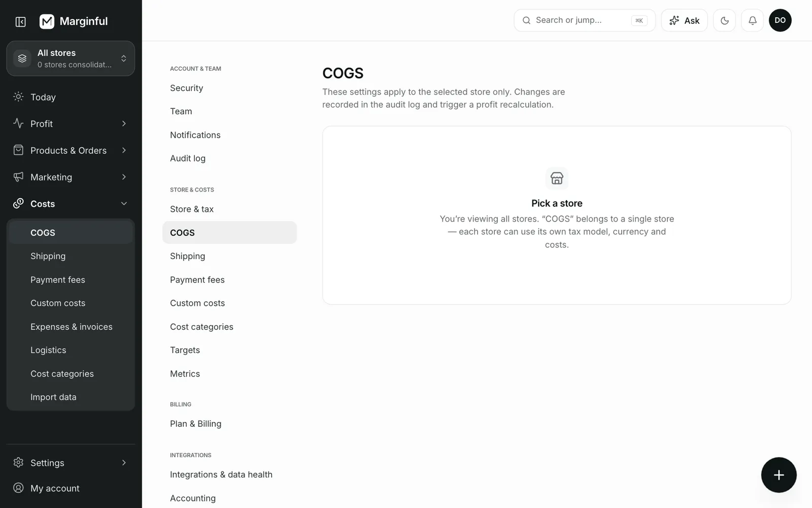Go to Today dashboard

[71, 97]
